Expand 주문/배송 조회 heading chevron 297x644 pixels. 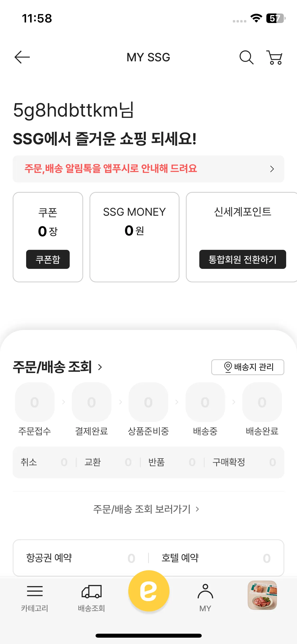(100, 367)
